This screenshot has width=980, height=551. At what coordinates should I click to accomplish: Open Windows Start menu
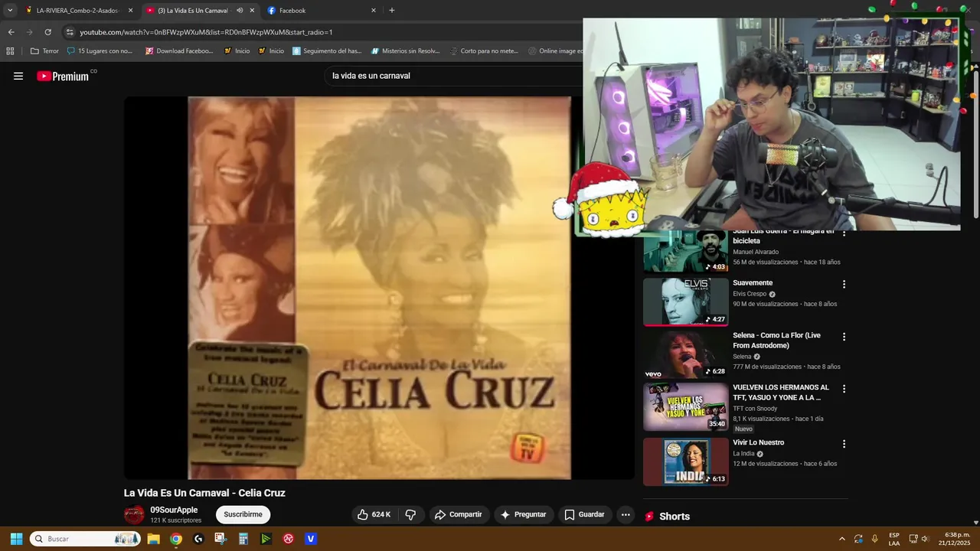point(16,539)
